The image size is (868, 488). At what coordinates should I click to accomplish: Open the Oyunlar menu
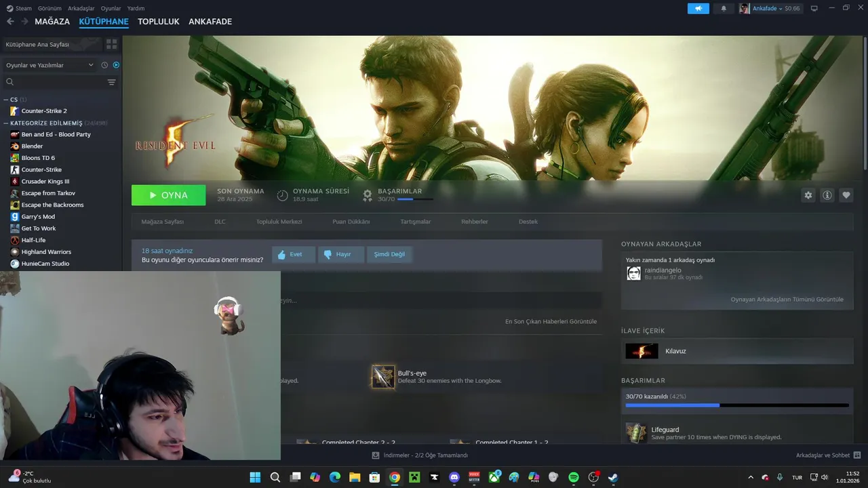click(111, 8)
